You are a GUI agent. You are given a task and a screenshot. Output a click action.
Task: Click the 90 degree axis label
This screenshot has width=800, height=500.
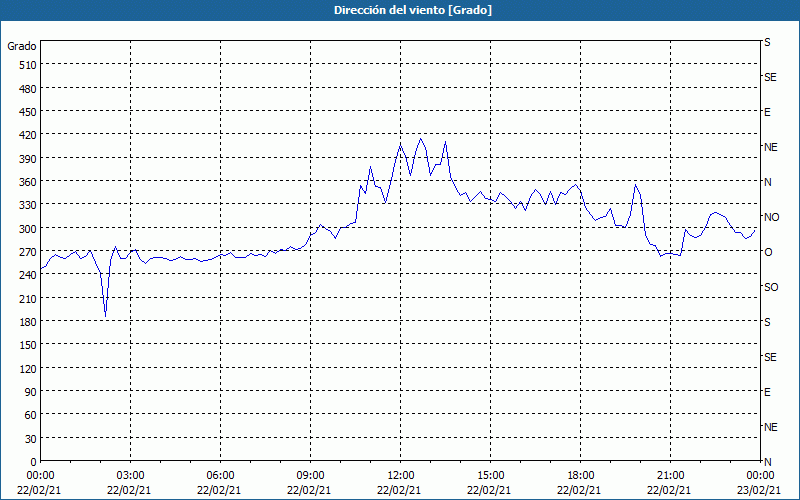pyautogui.click(x=31, y=392)
